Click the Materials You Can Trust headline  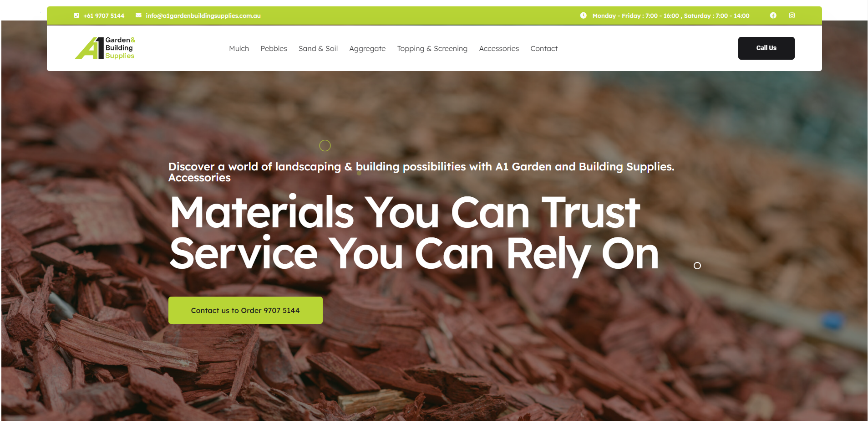405,212
